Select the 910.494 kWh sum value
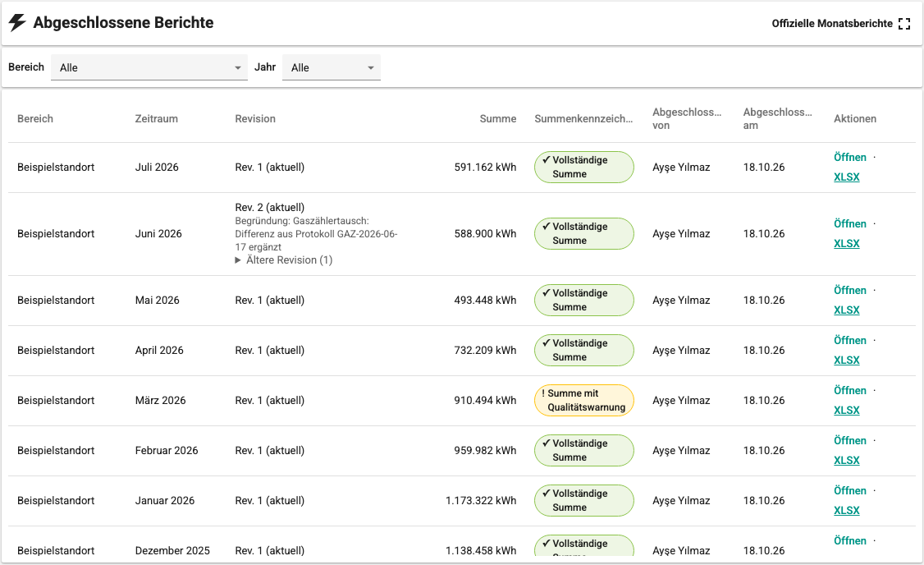Image resolution: width=924 pixels, height=565 pixels. click(x=485, y=401)
